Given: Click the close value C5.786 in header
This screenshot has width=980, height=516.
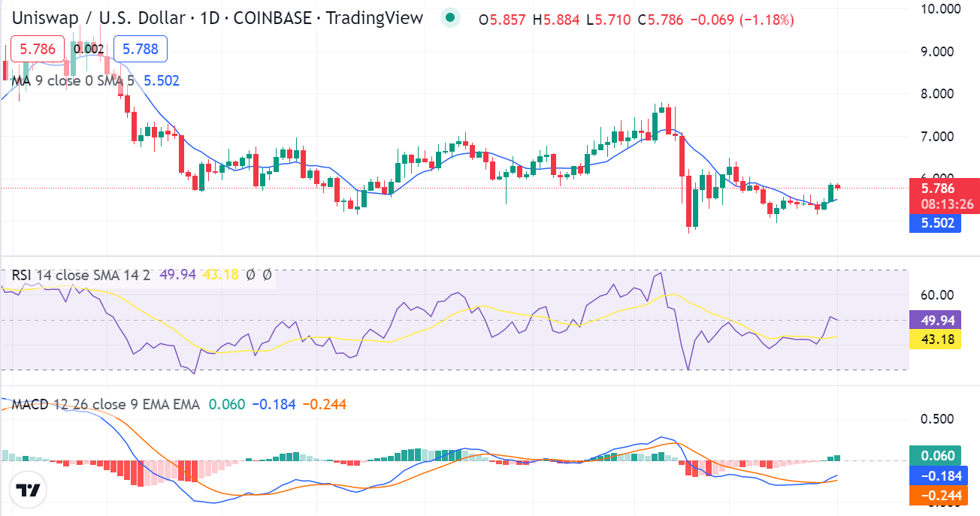Looking at the screenshot, I should tap(661, 20).
